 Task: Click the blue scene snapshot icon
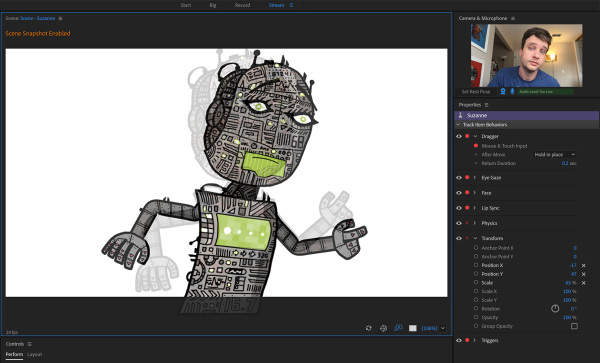(x=398, y=328)
